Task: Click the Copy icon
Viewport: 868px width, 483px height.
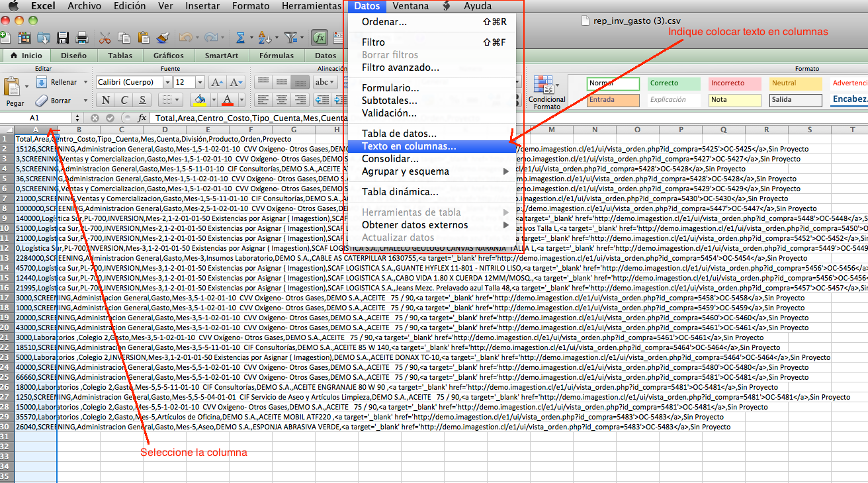Action: (x=124, y=38)
